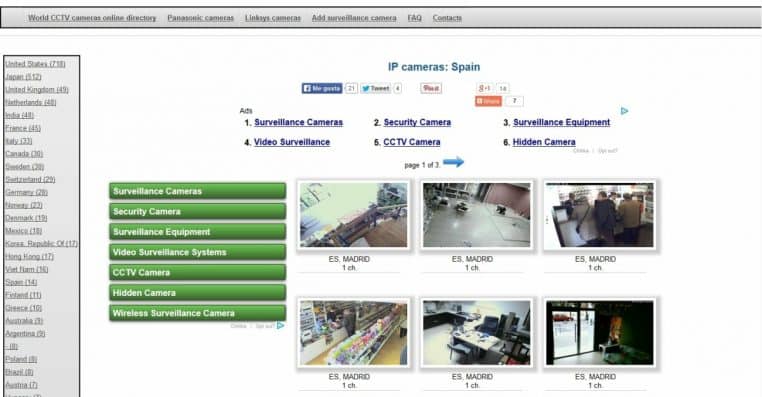
Task: Select Finland (11) country link
Action: 23,295
